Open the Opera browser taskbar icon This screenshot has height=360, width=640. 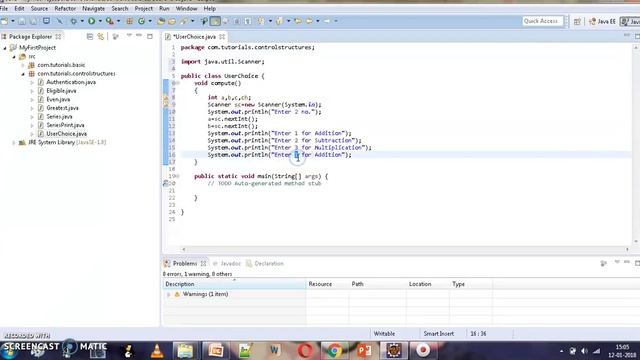(x=304, y=351)
